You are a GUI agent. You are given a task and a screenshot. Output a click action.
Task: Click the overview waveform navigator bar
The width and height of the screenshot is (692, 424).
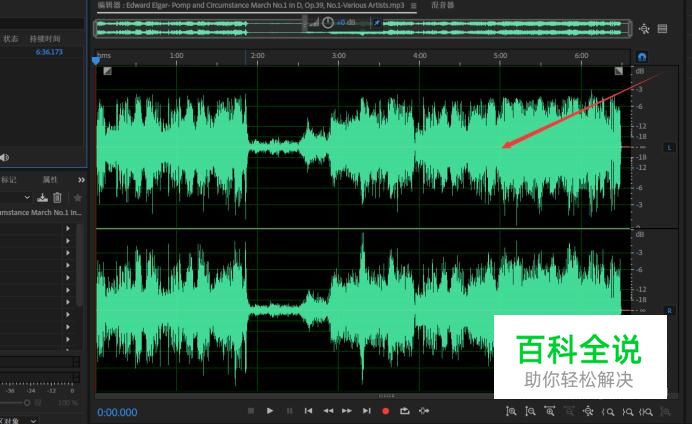point(362,28)
